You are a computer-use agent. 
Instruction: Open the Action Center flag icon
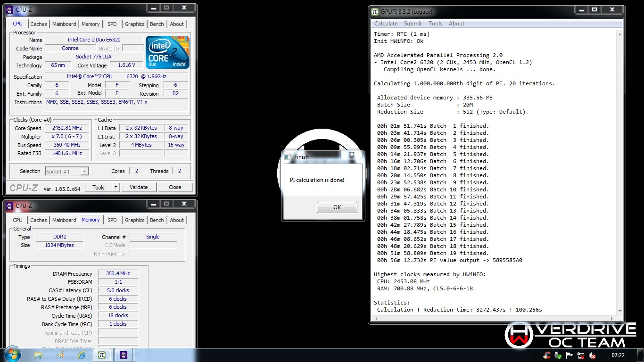[x=570, y=355]
